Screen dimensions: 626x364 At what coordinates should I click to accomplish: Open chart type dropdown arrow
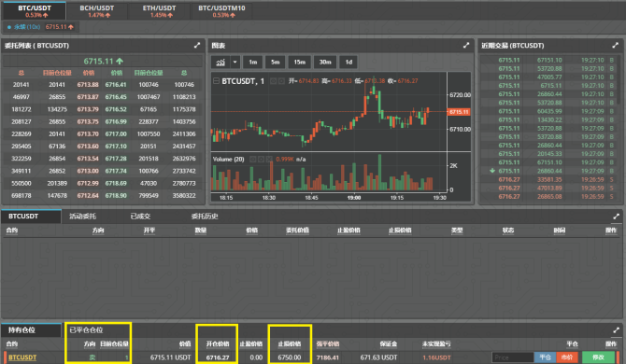tap(235, 63)
